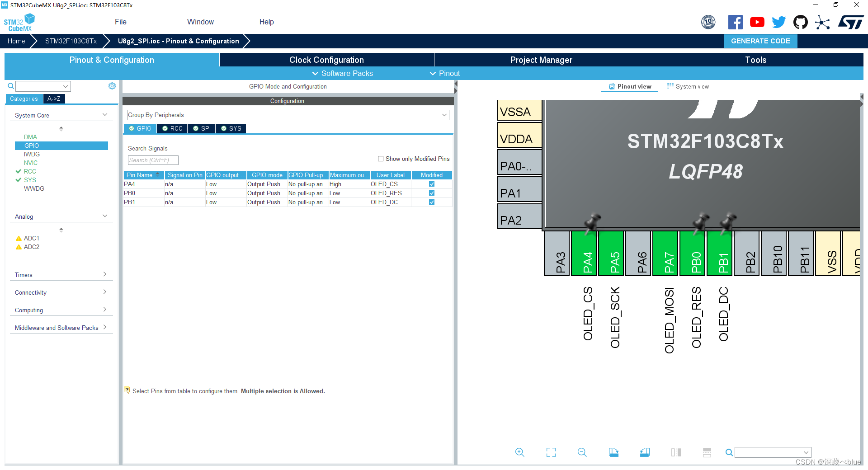868x470 pixels.
Task: Rotate the chip view clockwise icon
Action: [x=613, y=452]
